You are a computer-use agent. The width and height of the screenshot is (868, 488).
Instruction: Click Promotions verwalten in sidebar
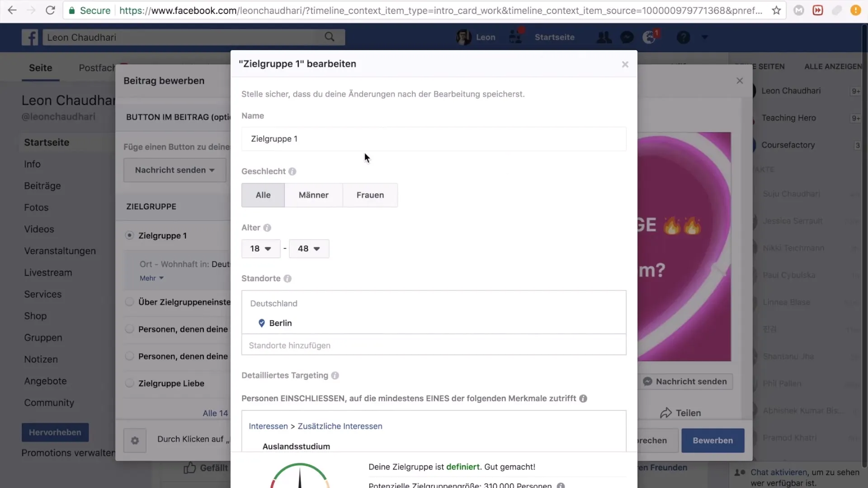tap(68, 453)
